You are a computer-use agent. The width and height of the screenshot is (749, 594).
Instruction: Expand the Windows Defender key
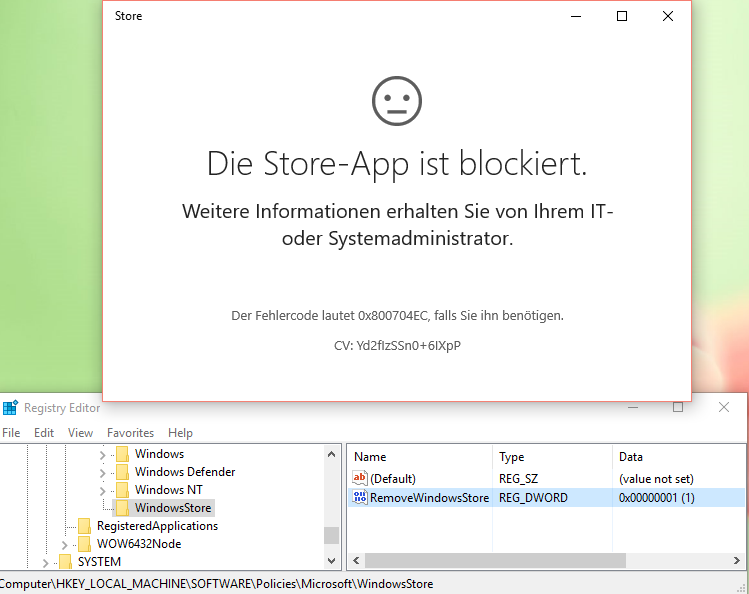[102, 473]
